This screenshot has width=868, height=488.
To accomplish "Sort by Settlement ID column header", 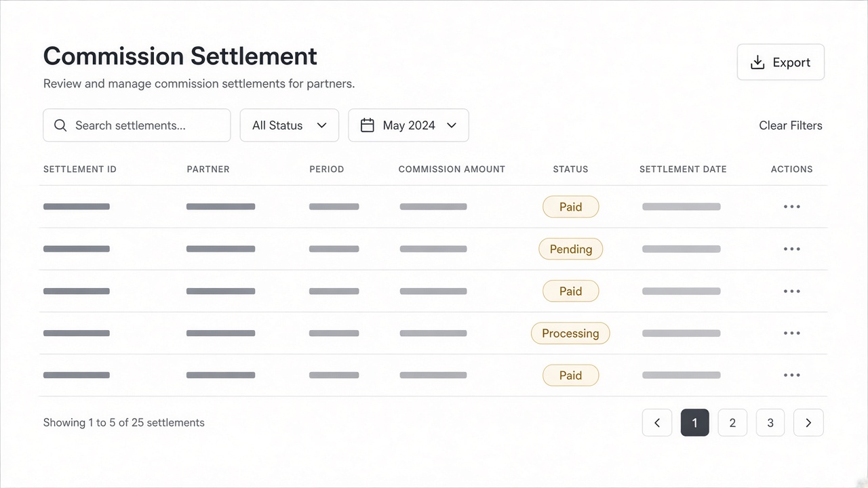I will tap(80, 169).
